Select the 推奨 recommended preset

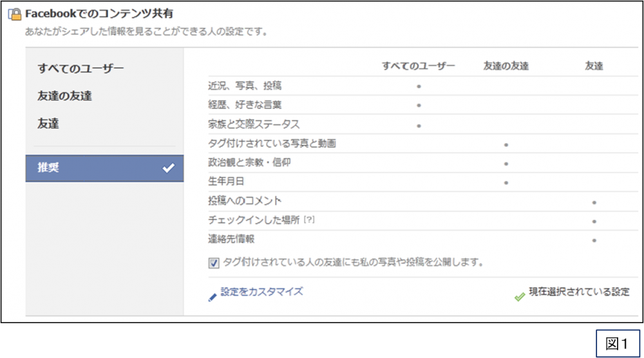[x=104, y=168]
